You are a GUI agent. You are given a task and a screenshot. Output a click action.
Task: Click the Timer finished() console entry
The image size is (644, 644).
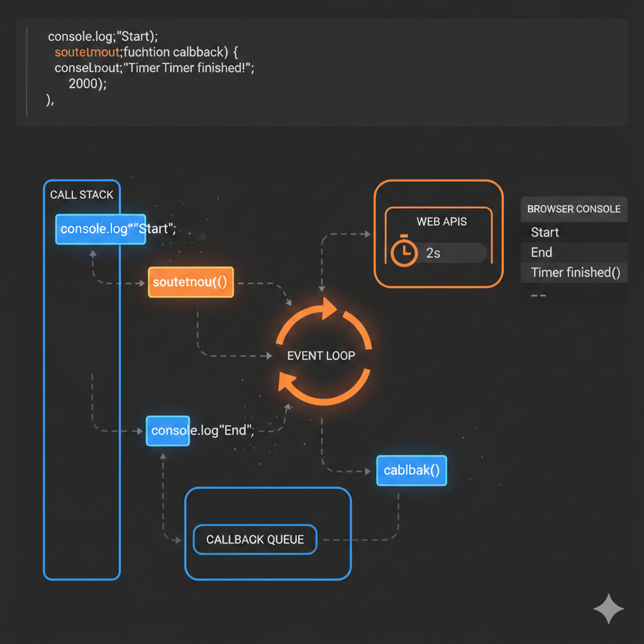point(575,272)
